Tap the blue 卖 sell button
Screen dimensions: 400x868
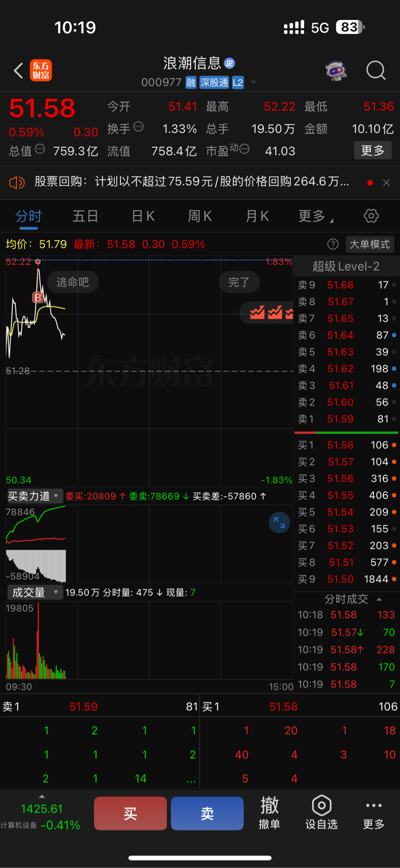[207, 813]
